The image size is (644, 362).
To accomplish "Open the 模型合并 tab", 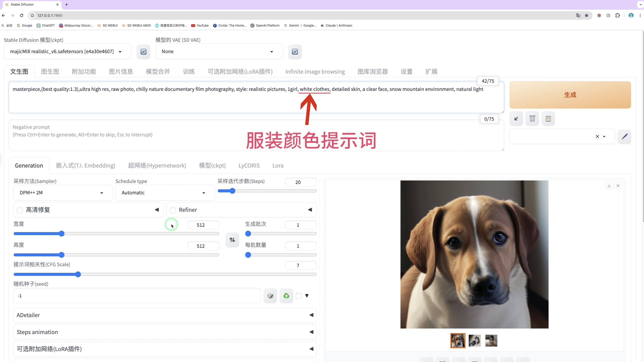I will [x=158, y=72].
